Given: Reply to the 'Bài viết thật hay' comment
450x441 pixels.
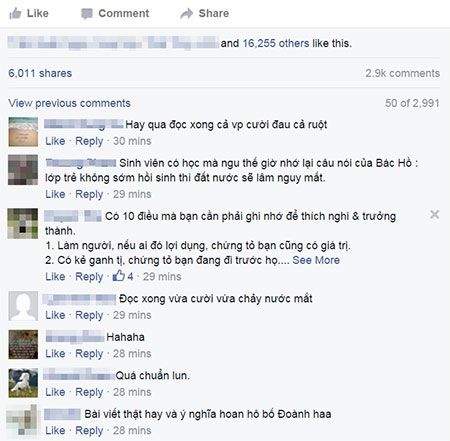Looking at the screenshot, I should click(89, 431).
